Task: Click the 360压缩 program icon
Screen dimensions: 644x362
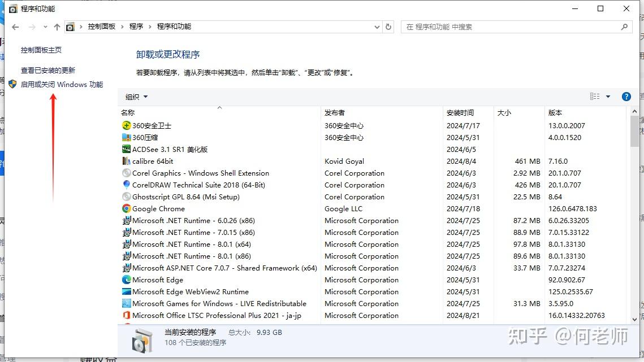Action: pos(127,137)
